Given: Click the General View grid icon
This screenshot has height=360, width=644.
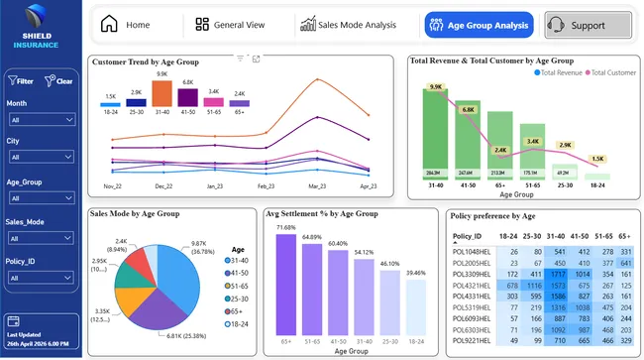Looking at the screenshot, I should click(202, 24).
